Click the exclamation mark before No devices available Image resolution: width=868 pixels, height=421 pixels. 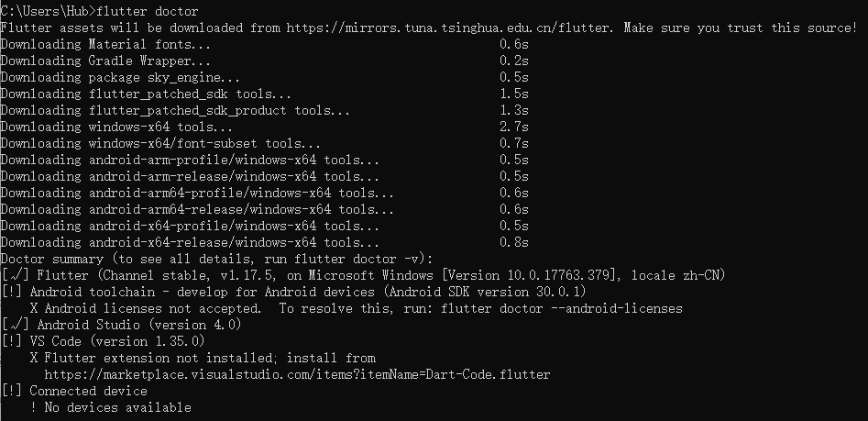pyautogui.click(x=34, y=407)
